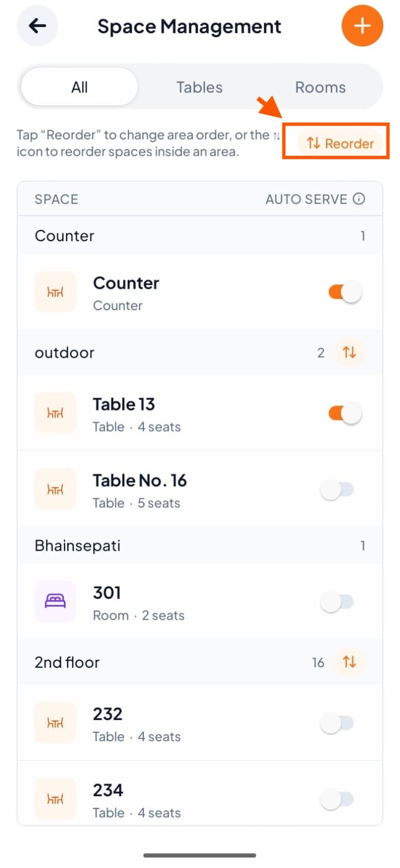Switch to the Tables tab

(x=199, y=87)
